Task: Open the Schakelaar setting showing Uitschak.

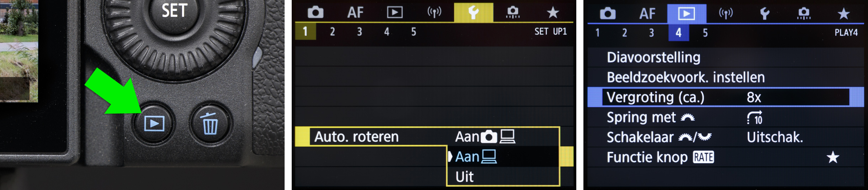Action: tap(726, 137)
